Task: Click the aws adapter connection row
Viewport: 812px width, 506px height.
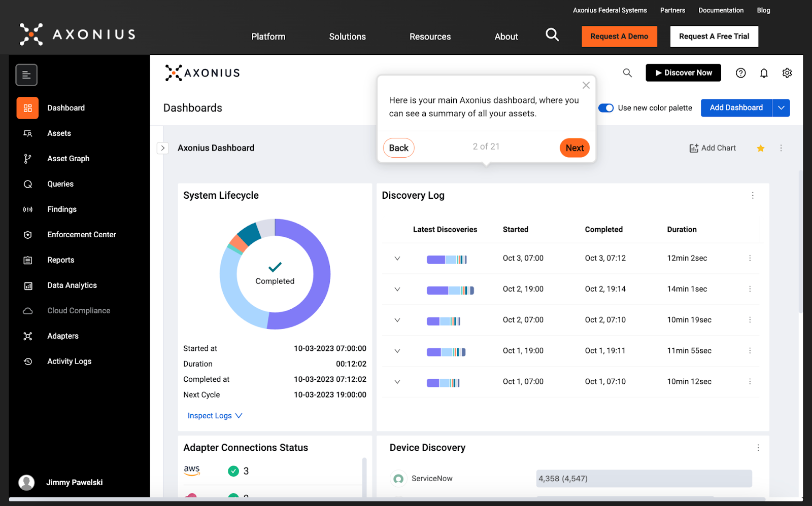Action: pos(272,471)
